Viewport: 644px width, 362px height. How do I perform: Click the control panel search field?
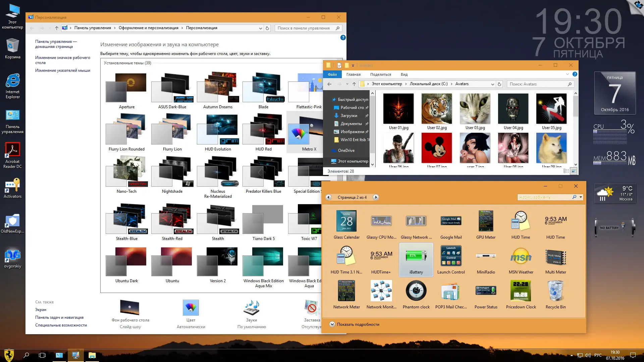[304, 28]
